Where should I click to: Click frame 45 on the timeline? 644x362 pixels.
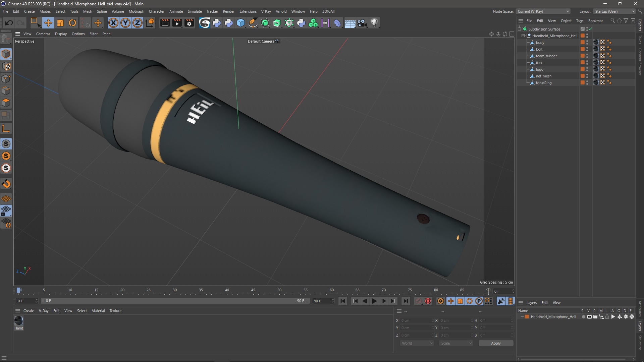(x=253, y=290)
